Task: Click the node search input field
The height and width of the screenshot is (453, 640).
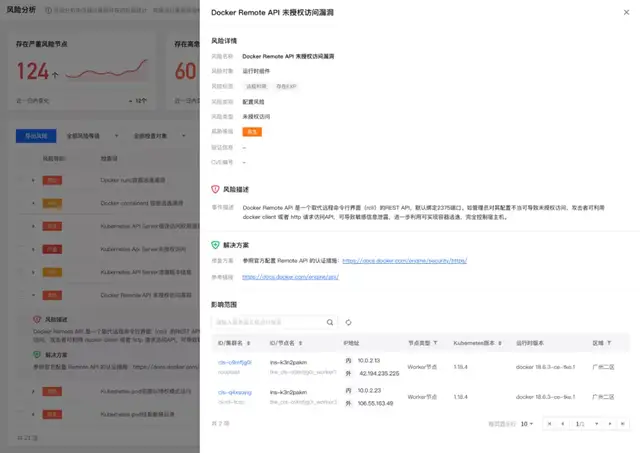Action: click(270, 322)
